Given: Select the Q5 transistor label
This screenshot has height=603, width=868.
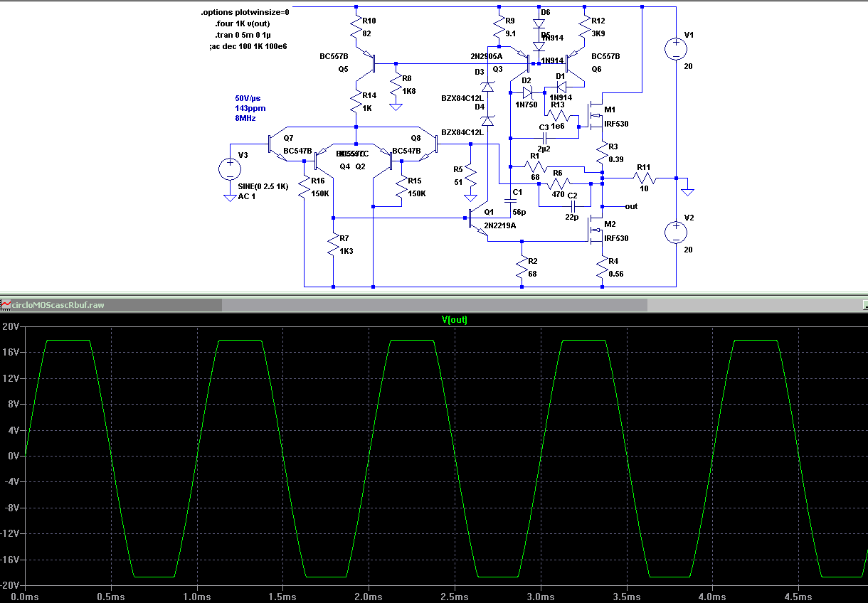Looking at the screenshot, I should tap(343, 70).
